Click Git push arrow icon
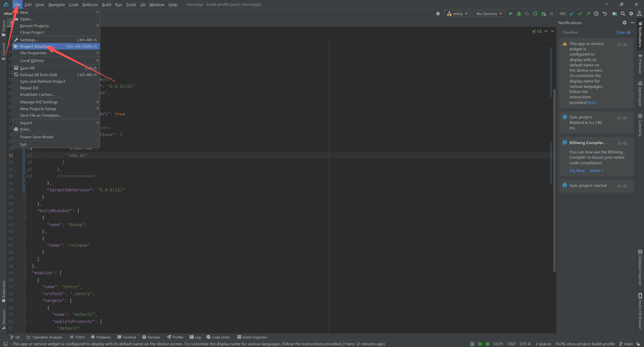This screenshot has width=644, height=347. 588,14
